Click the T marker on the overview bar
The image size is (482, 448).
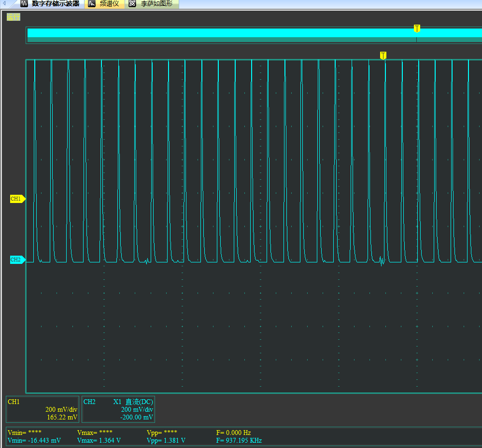pos(417,29)
